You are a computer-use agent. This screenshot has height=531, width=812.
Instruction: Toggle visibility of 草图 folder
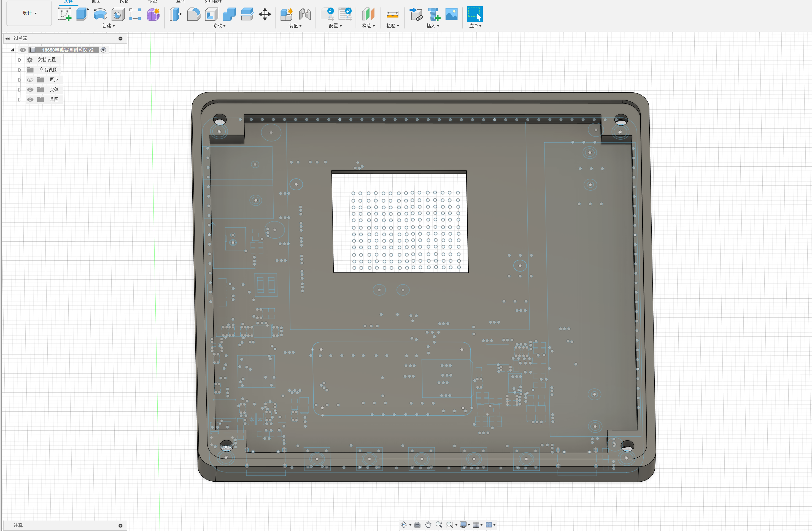[x=30, y=99]
